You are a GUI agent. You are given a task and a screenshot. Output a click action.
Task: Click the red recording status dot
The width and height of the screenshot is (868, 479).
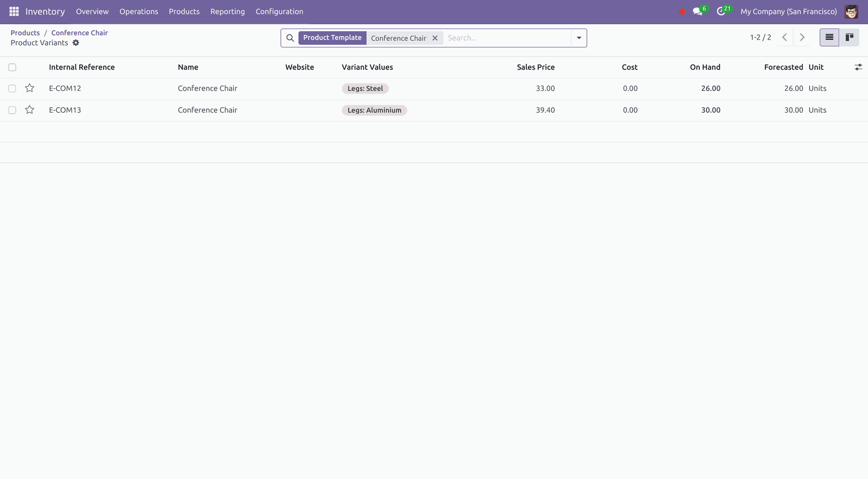(x=683, y=12)
